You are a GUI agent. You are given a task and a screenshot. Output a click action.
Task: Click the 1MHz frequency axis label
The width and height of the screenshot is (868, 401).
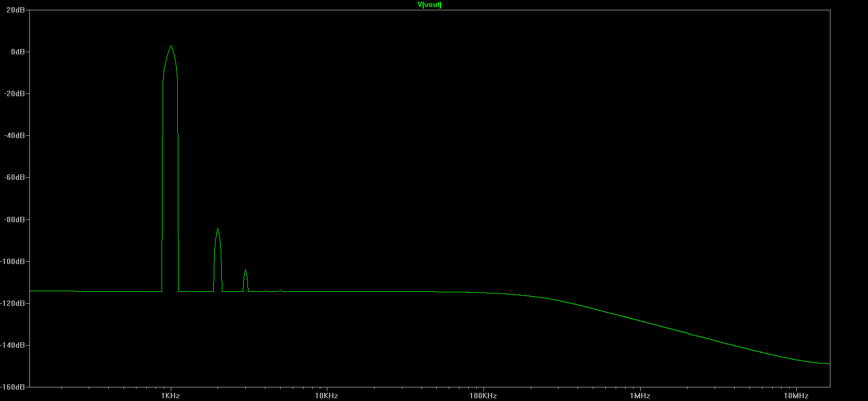(640, 396)
